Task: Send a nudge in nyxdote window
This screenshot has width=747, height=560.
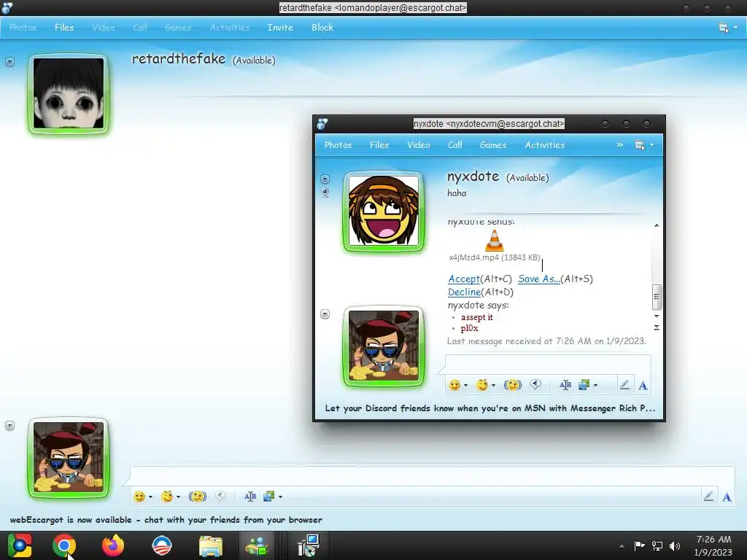Action: [513, 385]
